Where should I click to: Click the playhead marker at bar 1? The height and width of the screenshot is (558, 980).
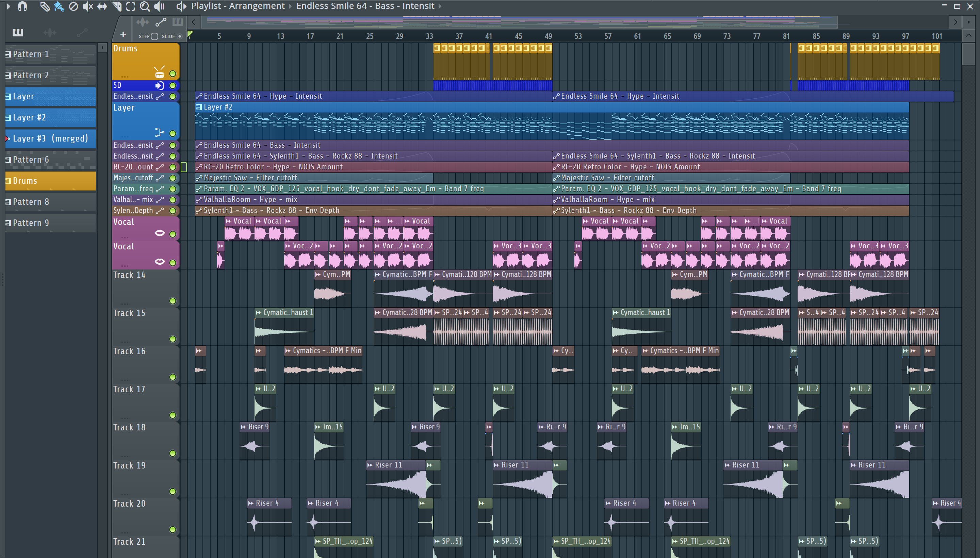pos(190,34)
